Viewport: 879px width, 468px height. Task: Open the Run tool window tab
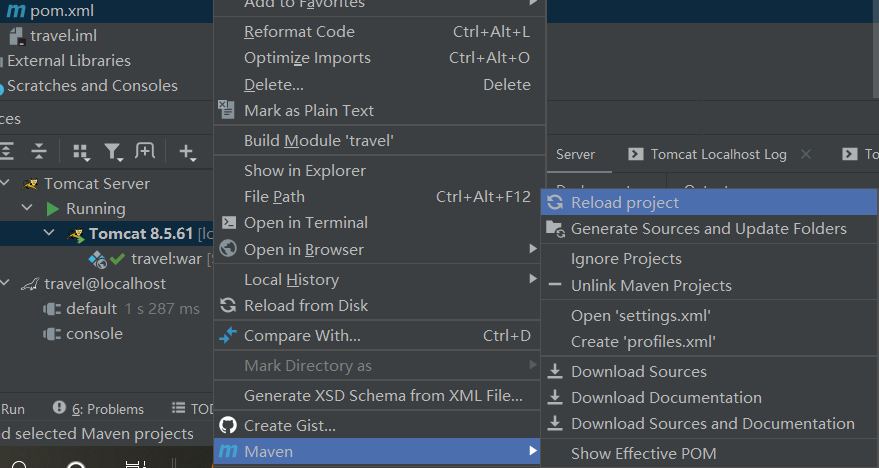pos(12,409)
